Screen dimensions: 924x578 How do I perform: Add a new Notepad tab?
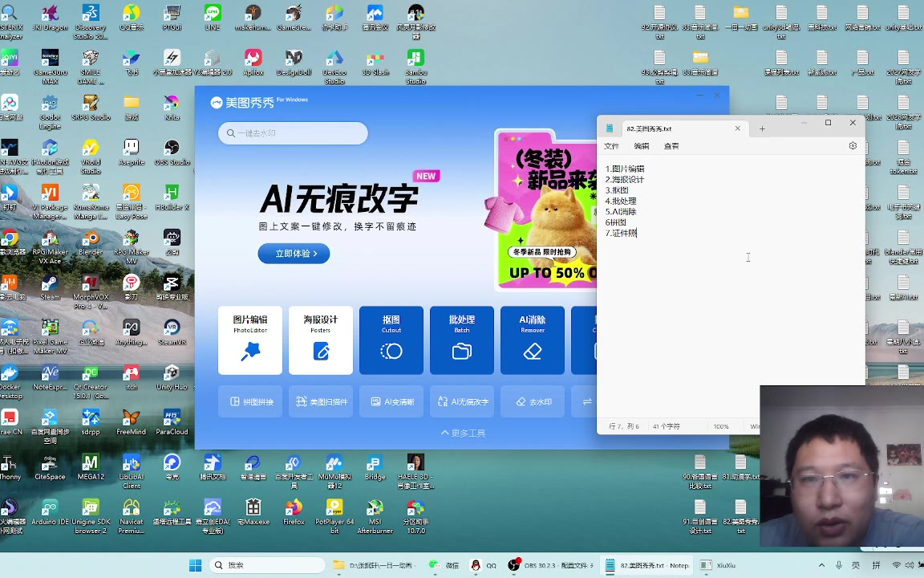[x=762, y=128]
